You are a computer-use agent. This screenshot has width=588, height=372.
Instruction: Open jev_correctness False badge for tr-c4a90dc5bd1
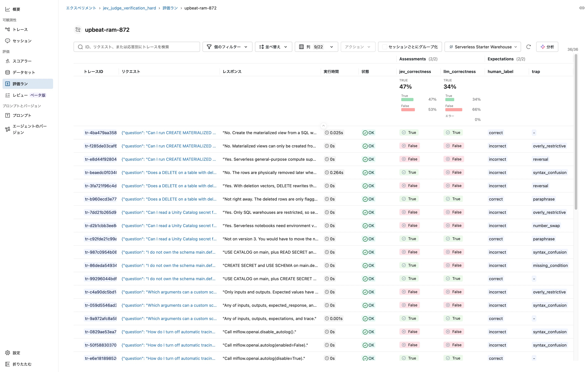click(x=409, y=292)
